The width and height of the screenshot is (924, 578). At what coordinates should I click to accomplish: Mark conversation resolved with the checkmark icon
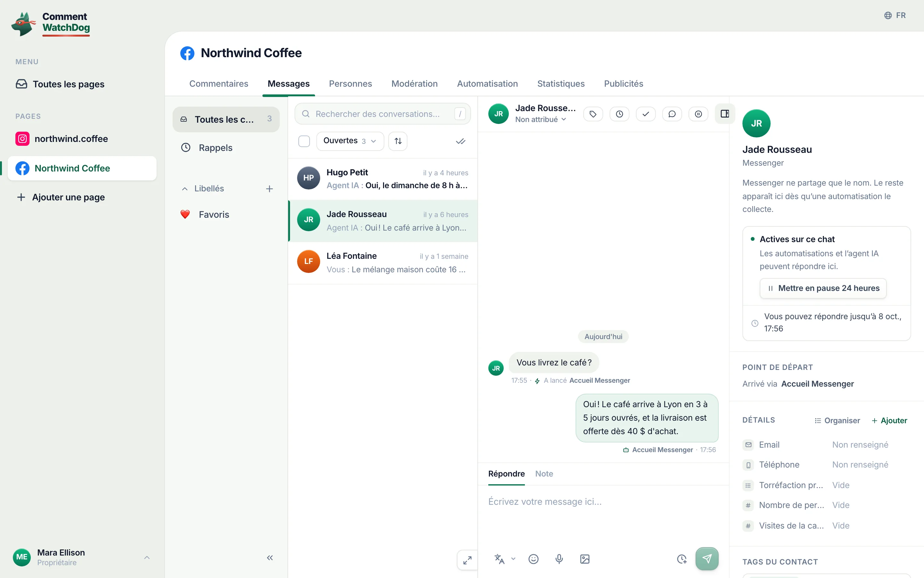(x=646, y=114)
